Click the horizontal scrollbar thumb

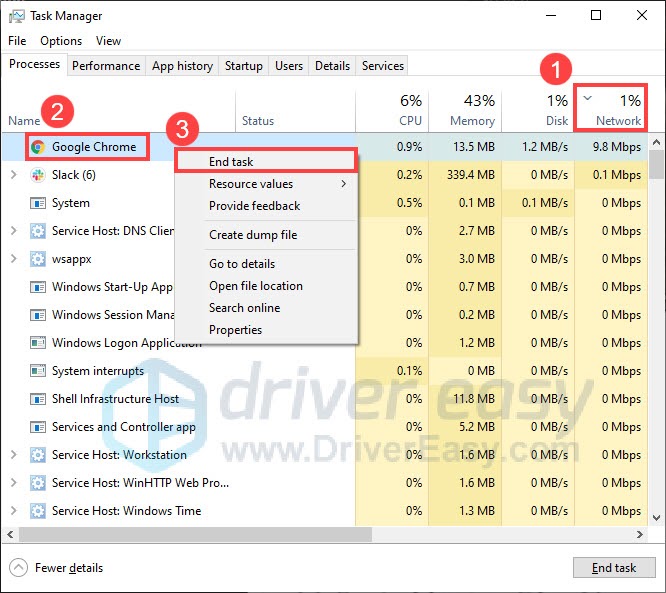(195, 534)
